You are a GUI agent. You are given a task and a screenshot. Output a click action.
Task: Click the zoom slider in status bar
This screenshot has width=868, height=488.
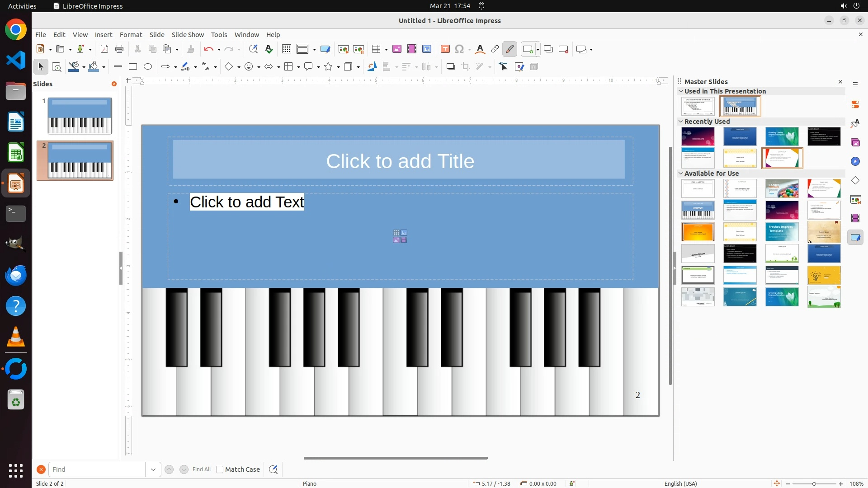click(x=814, y=484)
